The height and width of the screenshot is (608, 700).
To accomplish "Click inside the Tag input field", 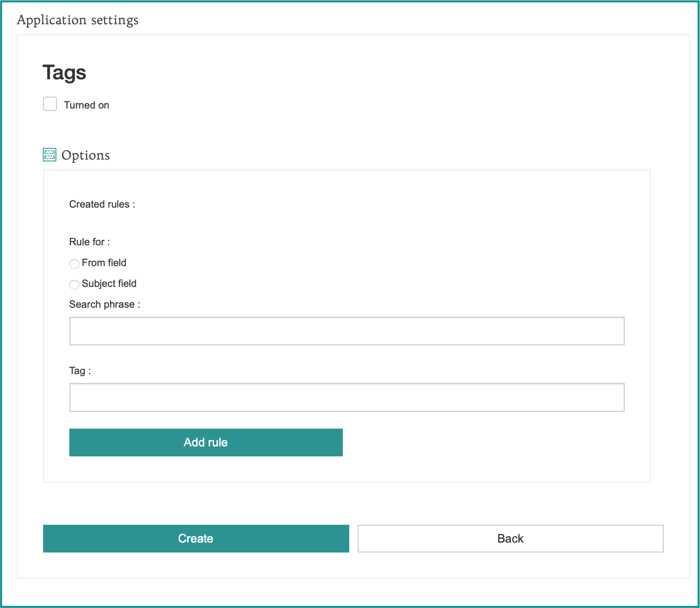I will point(346,397).
